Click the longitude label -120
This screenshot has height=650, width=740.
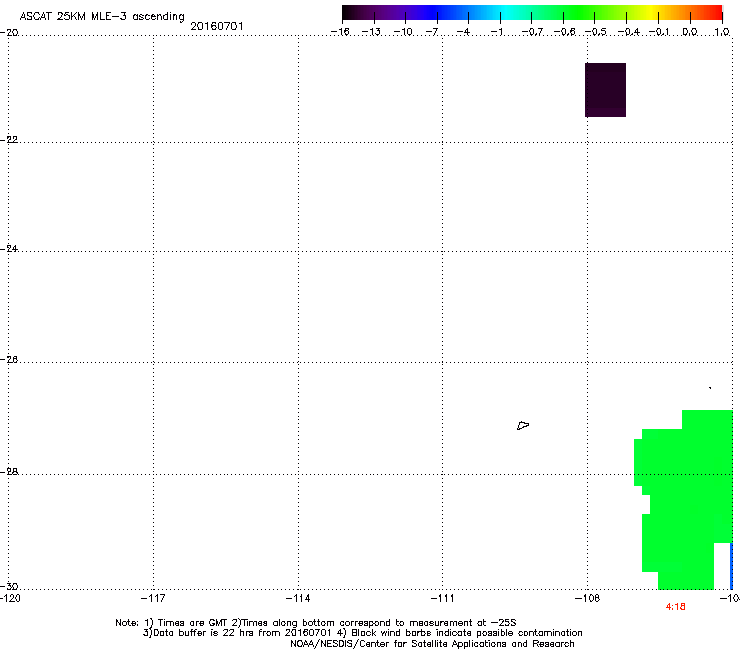(x=10, y=599)
